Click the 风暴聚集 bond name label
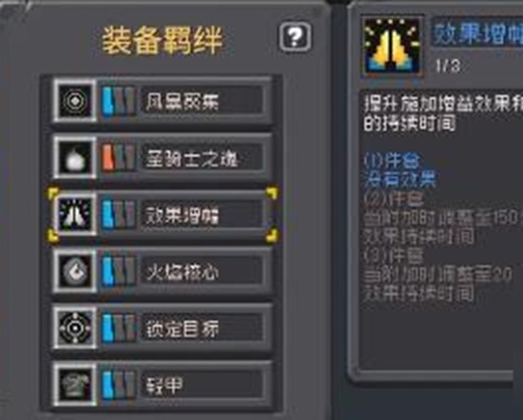Screen dimensions: 523x420 click(x=183, y=102)
